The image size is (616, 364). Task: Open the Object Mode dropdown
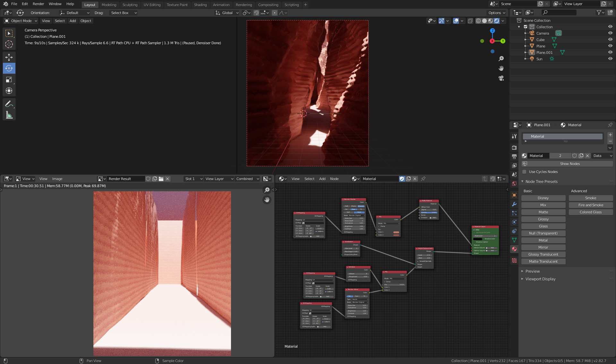[21, 21]
